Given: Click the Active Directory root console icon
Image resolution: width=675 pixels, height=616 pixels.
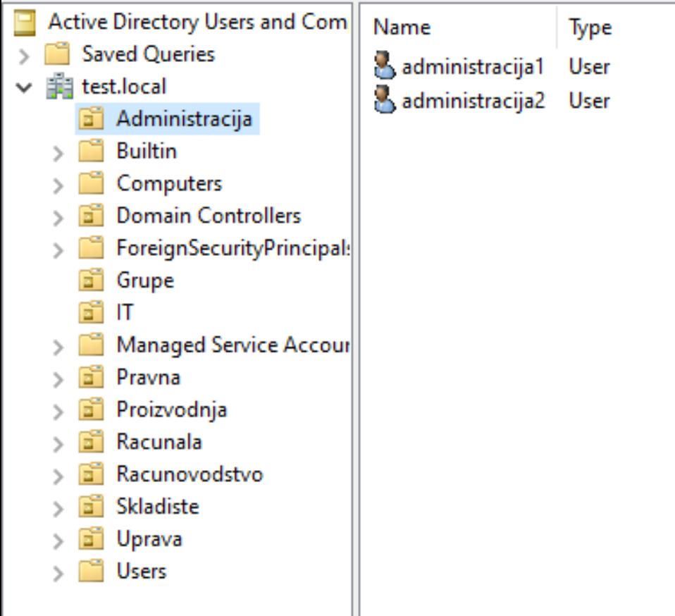Looking at the screenshot, I should (25, 23).
